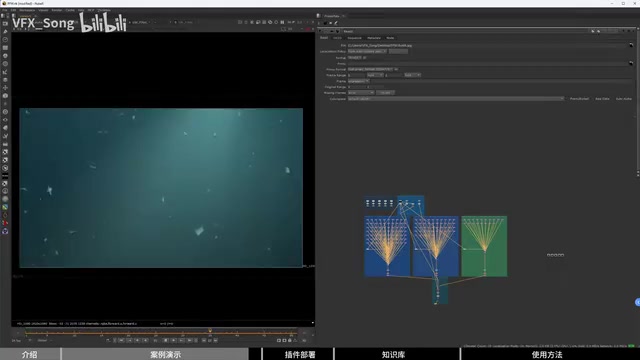Open the Channel nodes menu in left toolbar
The height and width of the screenshot is (360, 640).
coord(5,48)
